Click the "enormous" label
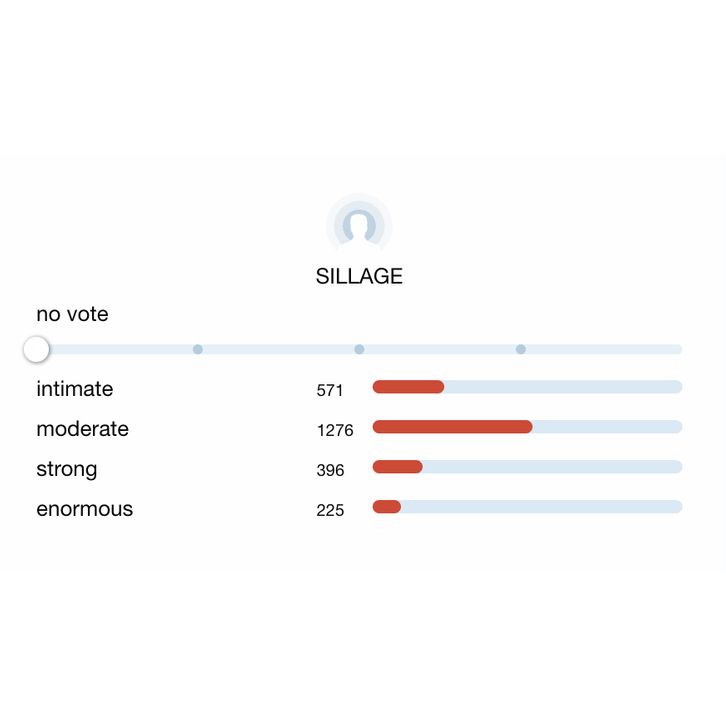This screenshot has width=726, height=726. click(x=85, y=509)
